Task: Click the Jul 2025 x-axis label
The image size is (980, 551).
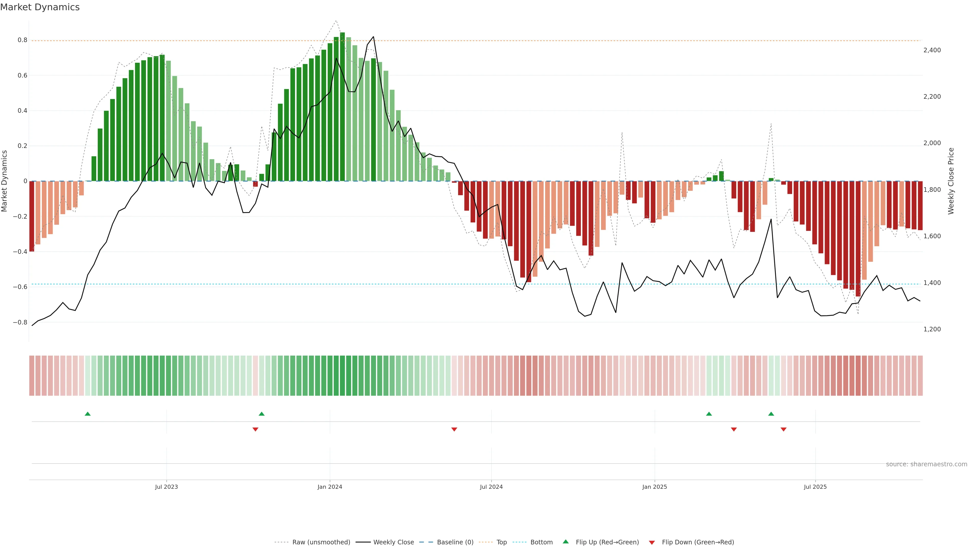Action: tap(815, 487)
